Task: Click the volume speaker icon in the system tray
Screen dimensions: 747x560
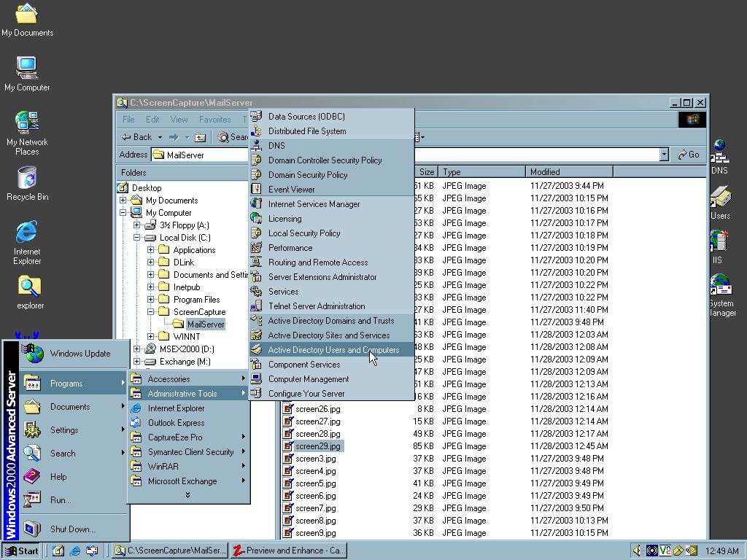Action: pyautogui.click(x=638, y=551)
